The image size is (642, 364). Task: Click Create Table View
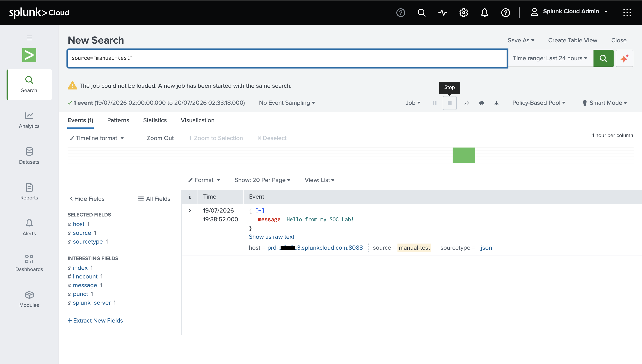(573, 41)
